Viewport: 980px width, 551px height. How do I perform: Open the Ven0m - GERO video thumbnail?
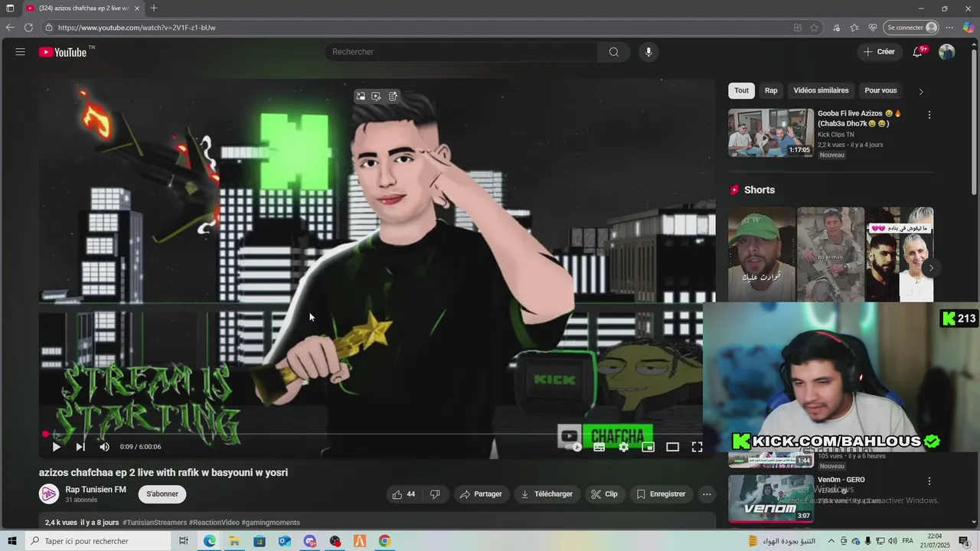771,499
